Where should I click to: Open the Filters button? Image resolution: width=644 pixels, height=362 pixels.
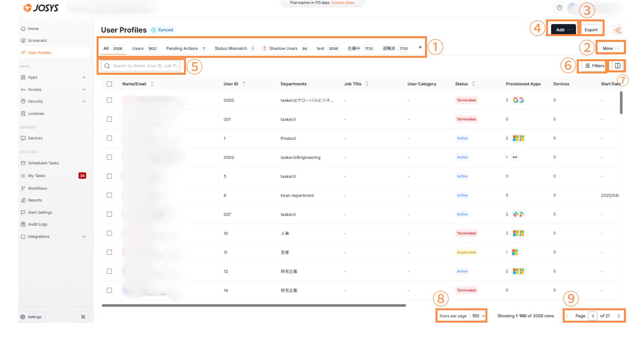pyautogui.click(x=594, y=66)
